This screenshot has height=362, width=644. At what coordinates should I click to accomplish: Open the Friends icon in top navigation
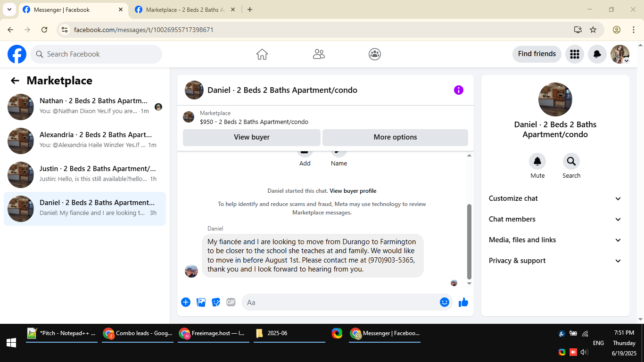319,54
